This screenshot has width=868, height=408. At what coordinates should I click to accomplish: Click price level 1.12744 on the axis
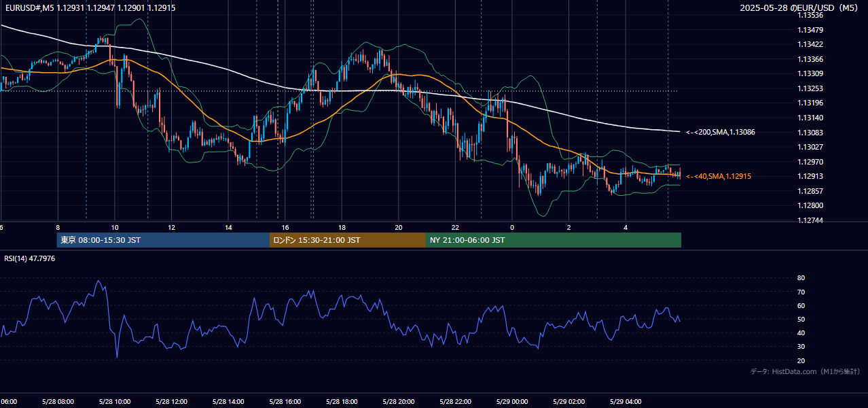(x=811, y=220)
